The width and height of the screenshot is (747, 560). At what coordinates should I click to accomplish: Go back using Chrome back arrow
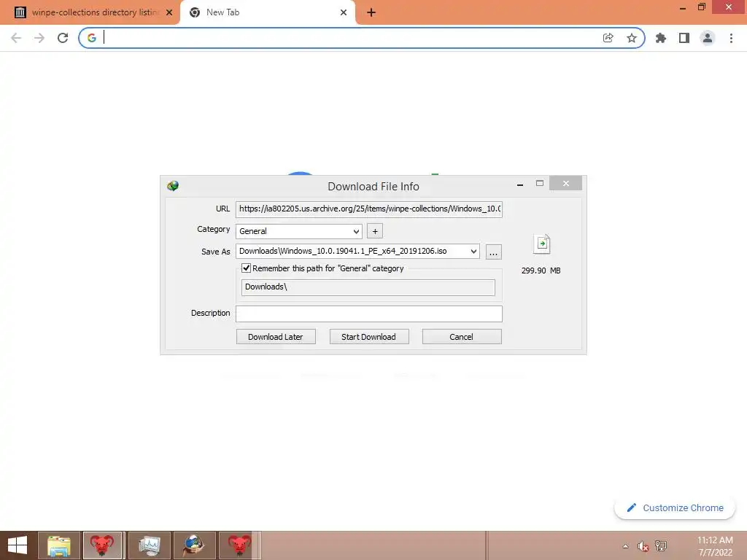pos(16,38)
